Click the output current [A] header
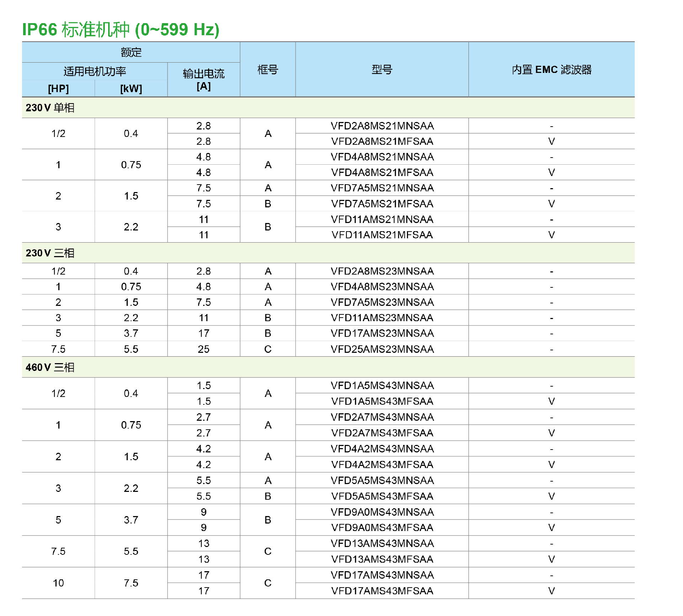 point(203,80)
